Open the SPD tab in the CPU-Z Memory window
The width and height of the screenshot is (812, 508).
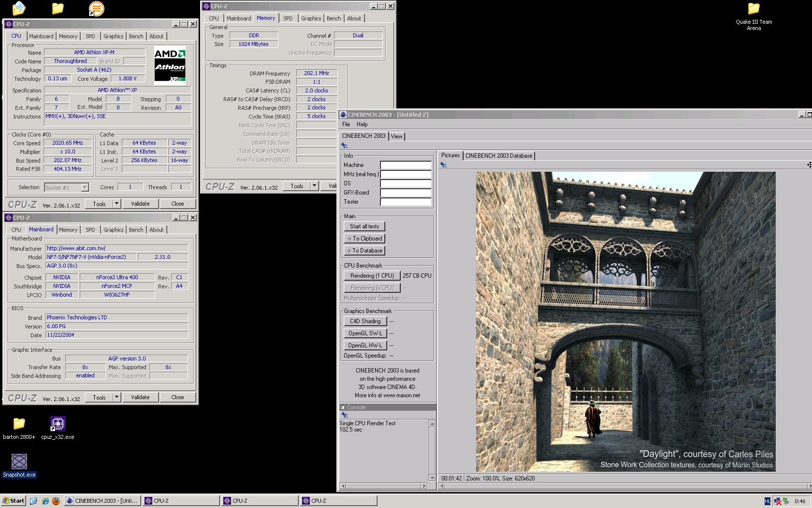point(288,18)
